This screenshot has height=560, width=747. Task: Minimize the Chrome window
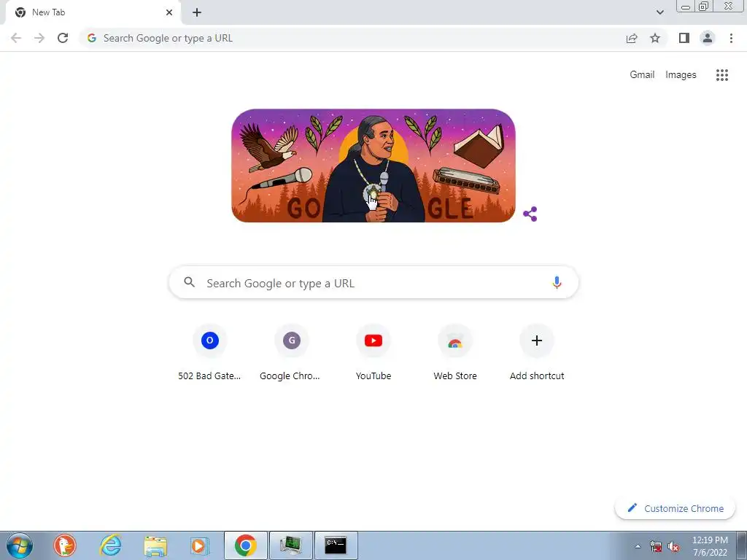(x=686, y=7)
